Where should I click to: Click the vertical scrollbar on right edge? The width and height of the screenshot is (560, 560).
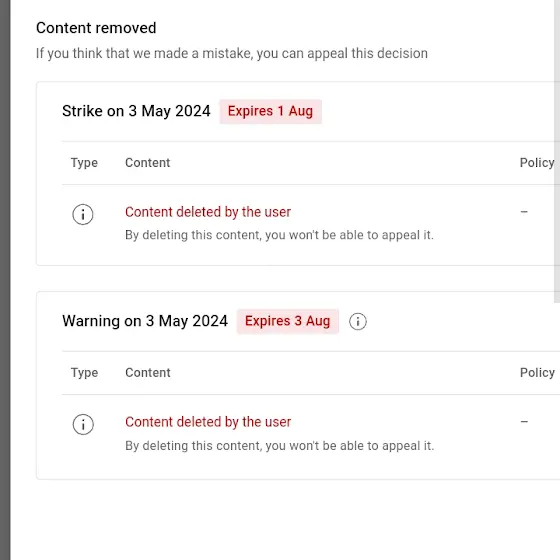click(557, 151)
